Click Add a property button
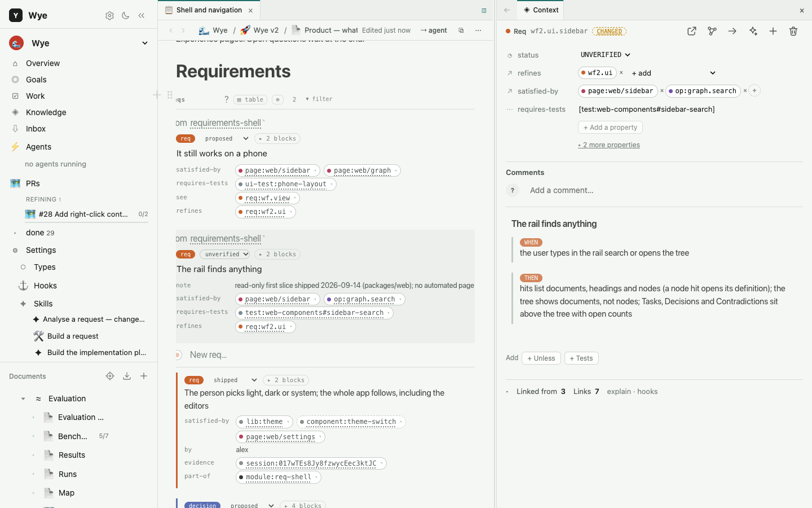This screenshot has width=812, height=508. (610, 128)
